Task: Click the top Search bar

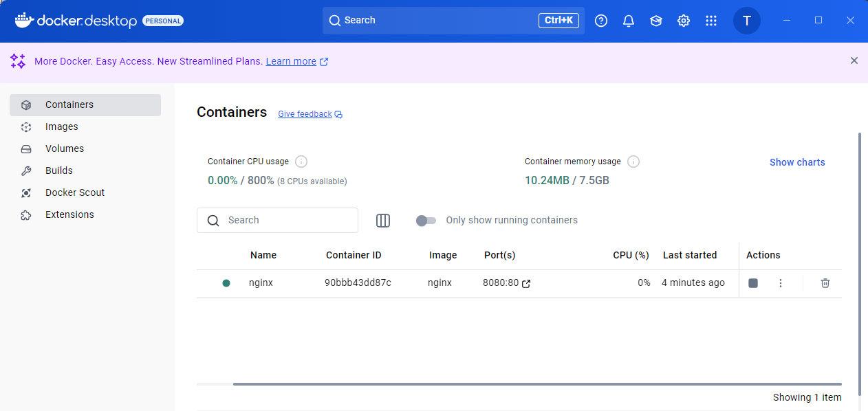Action: [453, 21]
